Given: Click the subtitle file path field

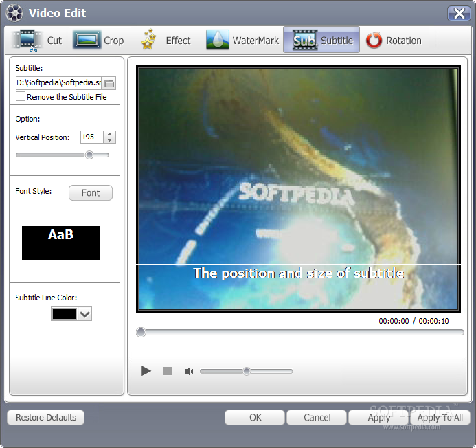Looking at the screenshot, I should click(x=58, y=82).
